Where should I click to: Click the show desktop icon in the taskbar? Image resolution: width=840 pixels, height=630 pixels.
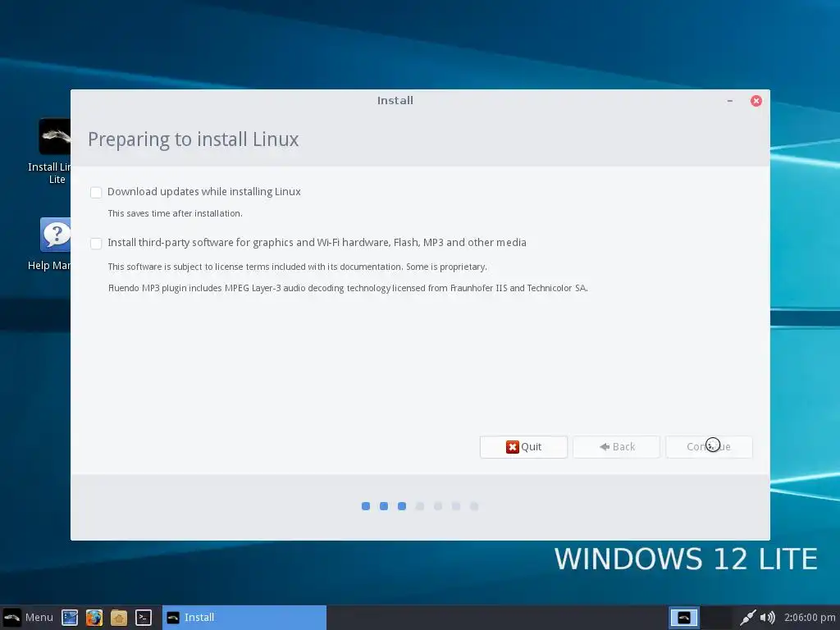(70, 618)
